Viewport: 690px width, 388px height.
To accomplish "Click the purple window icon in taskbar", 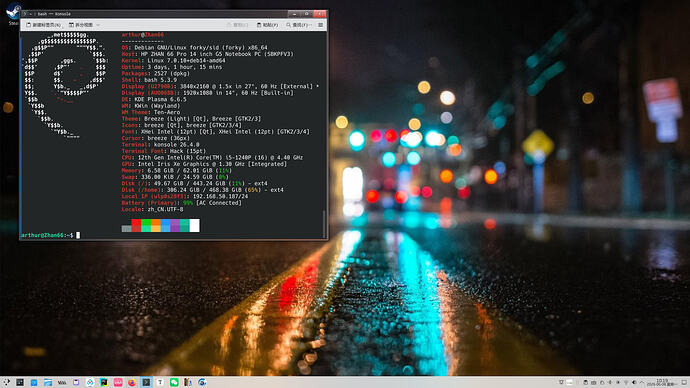I will [x=76, y=382].
